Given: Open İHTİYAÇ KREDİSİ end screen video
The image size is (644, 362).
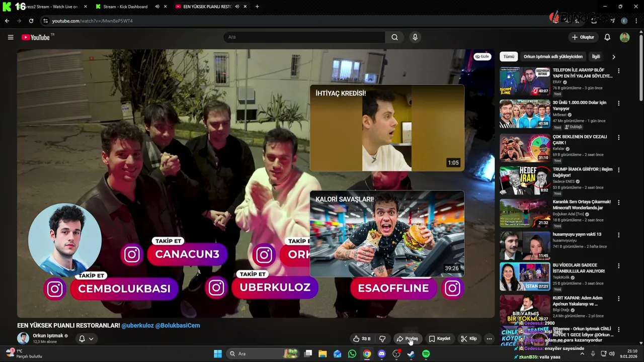Looking at the screenshot, I should 387,128.
